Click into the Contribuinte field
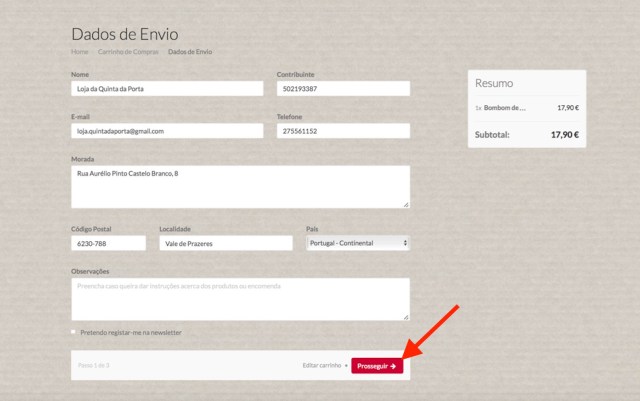Screen dimensions: 640x401 pos(342,89)
